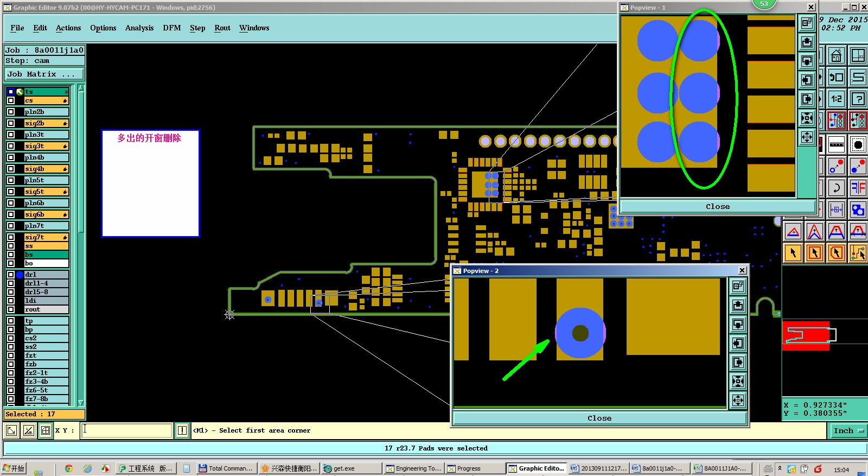The image size is (868, 476).
Task: Select the S-shaped route icon
Action: (x=858, y=77)
